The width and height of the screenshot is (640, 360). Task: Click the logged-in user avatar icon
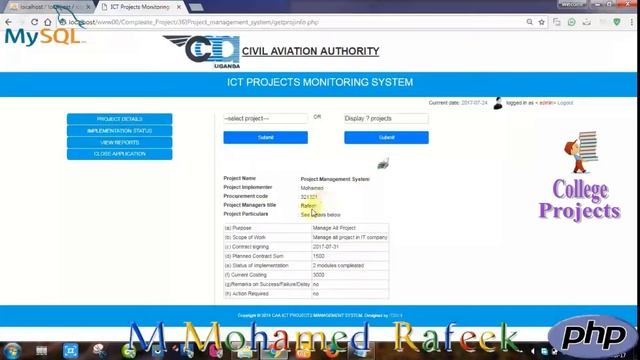coord(498,103)
